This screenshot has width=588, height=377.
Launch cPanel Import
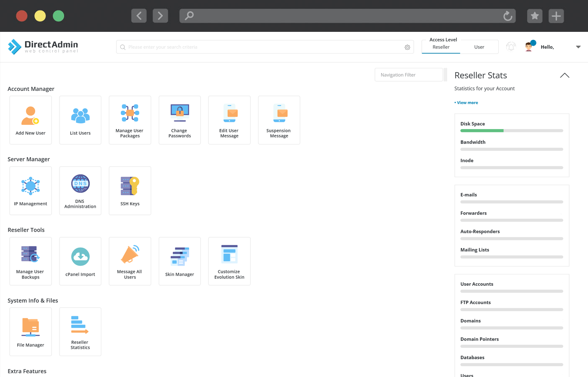[x=80, y=261]
